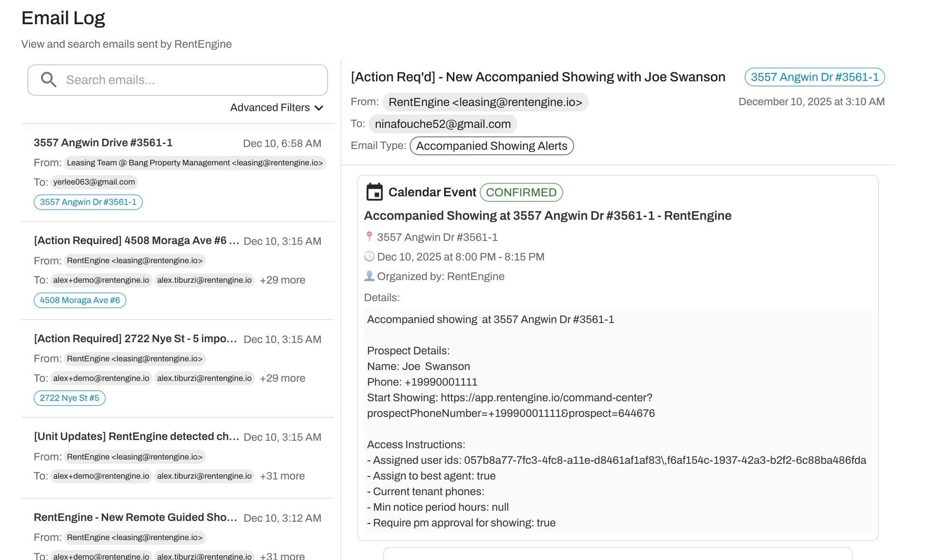Expand Advanced Filters
The image size is (929, 560).
click(x=275, y=107)
